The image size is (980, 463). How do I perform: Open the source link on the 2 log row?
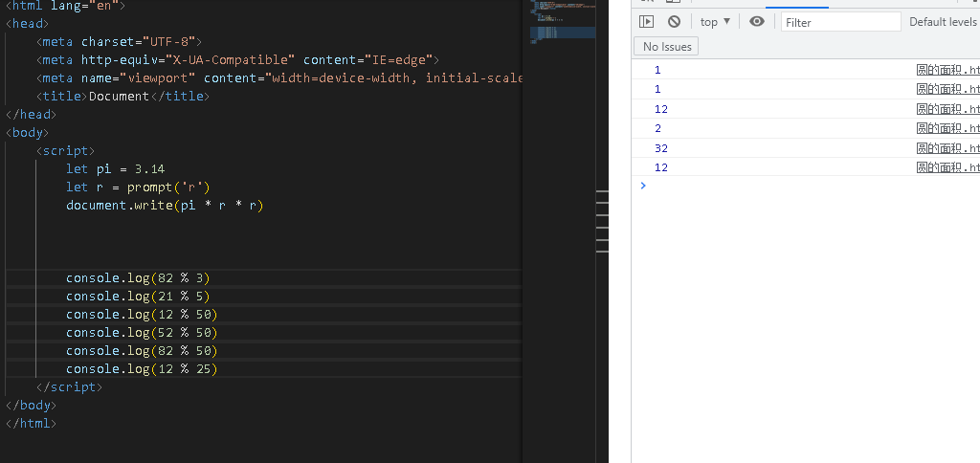tap(947, 129)
